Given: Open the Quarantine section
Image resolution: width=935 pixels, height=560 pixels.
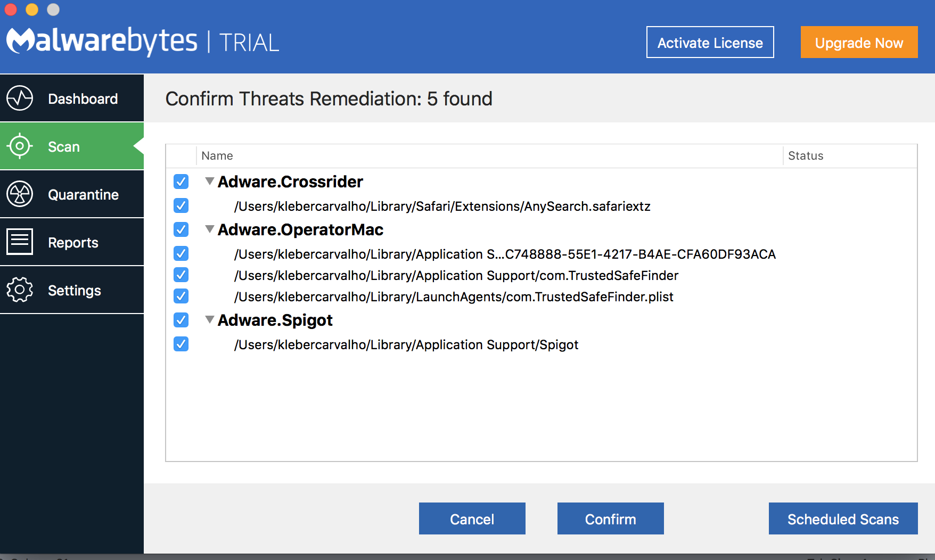Looking at the screenshot, I should (83, 194).
